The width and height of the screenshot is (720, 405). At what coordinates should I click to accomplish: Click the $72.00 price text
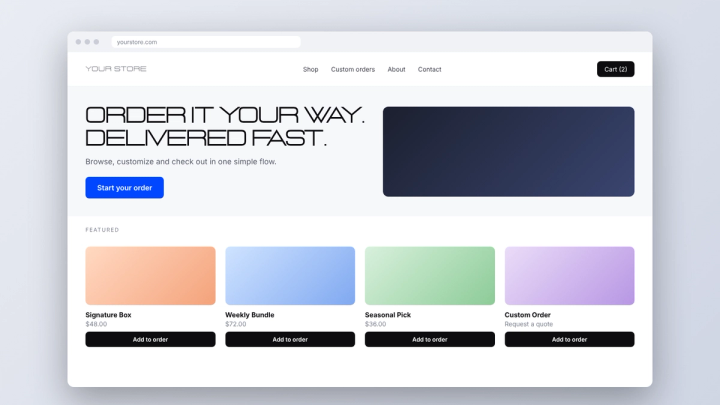[236, 324]
